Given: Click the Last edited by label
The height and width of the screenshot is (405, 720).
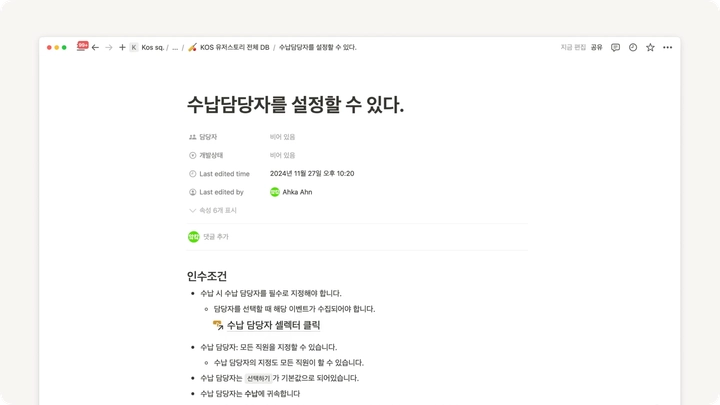Looking at the screenshot, I should coord(221,192).
